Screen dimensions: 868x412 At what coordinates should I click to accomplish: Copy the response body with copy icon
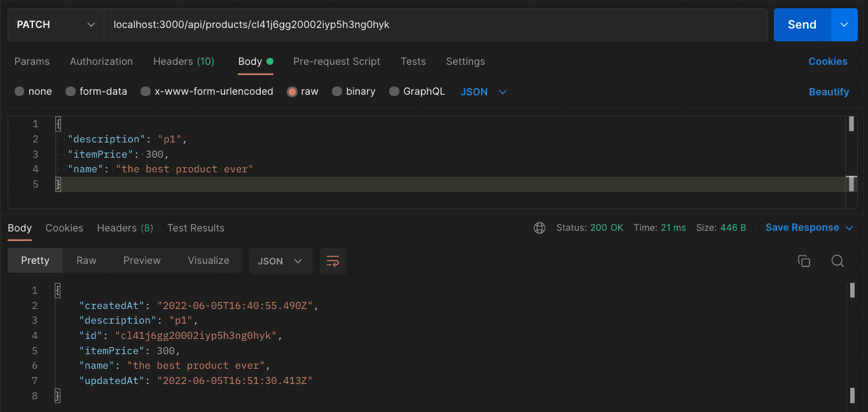pyautogui.click(x=804, y=261)
